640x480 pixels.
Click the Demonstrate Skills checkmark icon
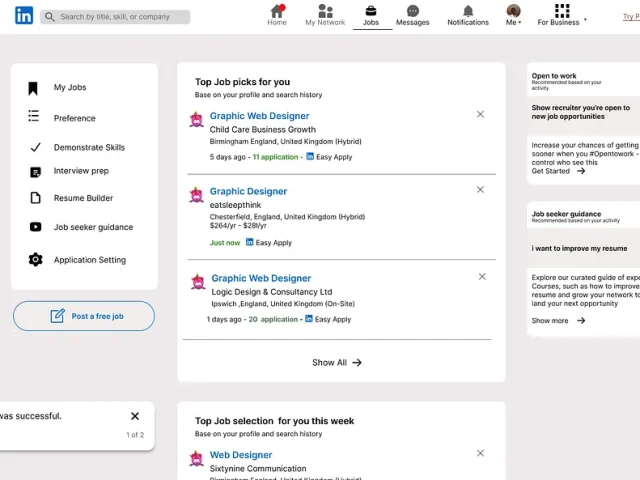click(36, 147)
